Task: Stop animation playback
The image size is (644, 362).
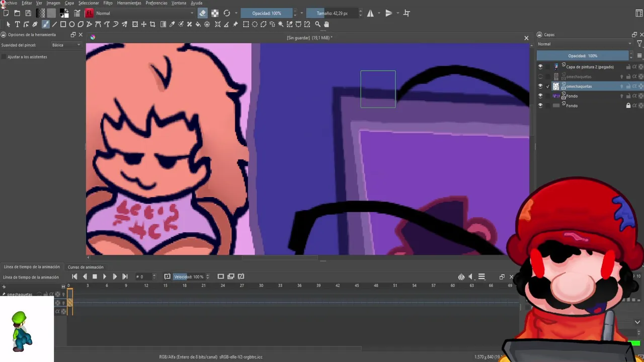Action: tap(95, 277)
